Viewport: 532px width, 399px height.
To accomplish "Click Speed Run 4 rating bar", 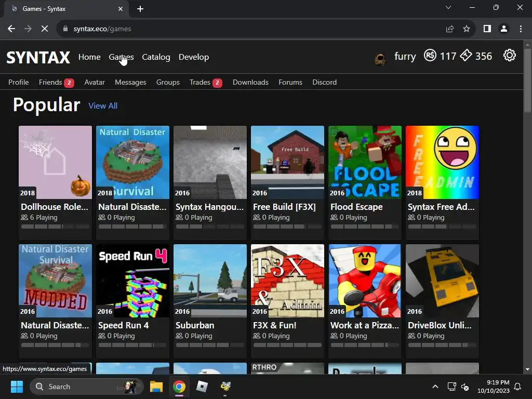I will pos(132,345).
